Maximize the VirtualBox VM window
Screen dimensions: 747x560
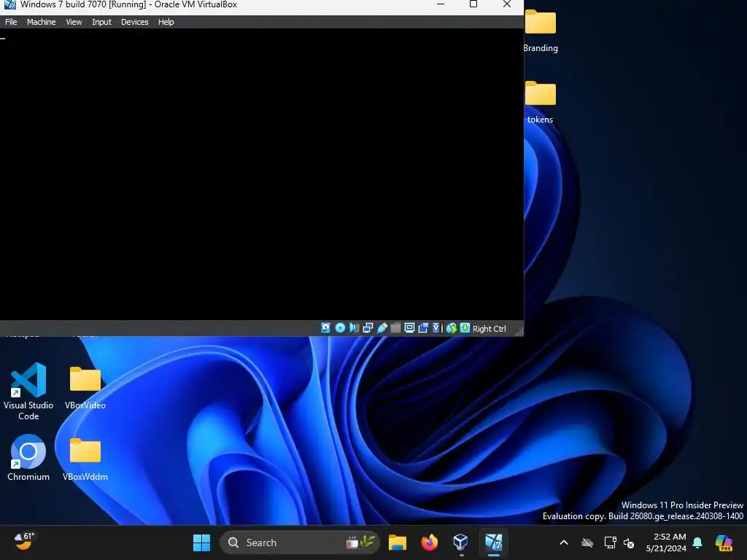pos(473,4)
